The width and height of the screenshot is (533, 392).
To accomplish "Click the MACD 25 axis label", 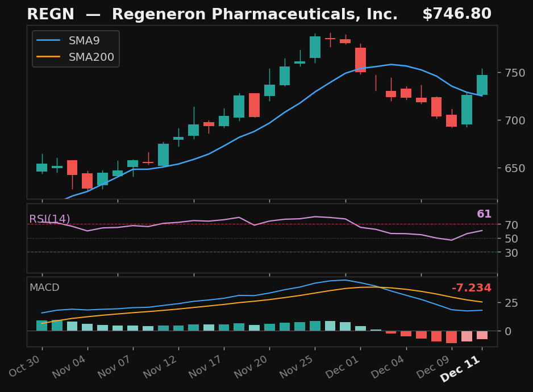I will (511, 303).
